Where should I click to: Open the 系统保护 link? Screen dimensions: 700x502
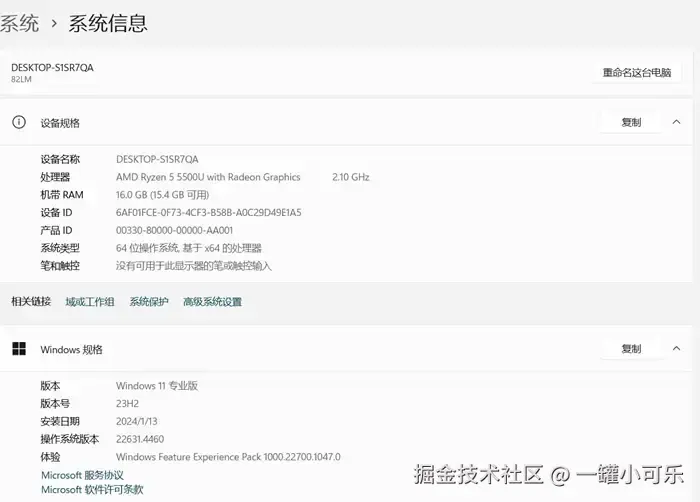[149, 302]
